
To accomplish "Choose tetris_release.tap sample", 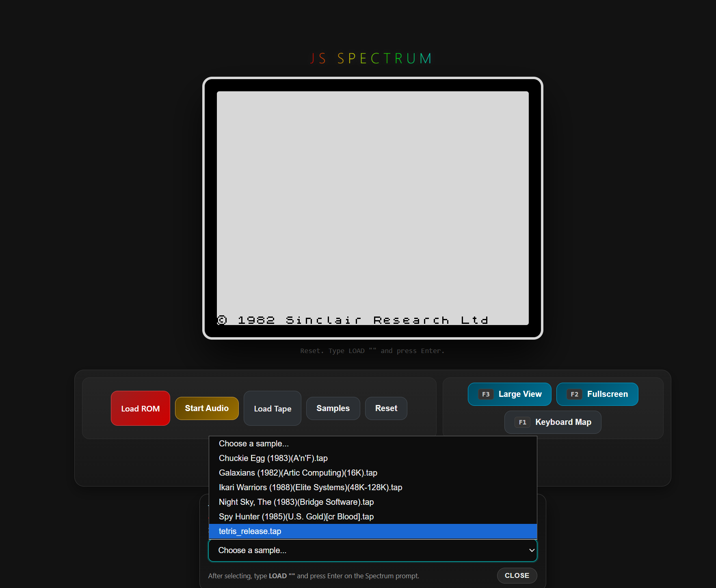I will pos(373,531).
